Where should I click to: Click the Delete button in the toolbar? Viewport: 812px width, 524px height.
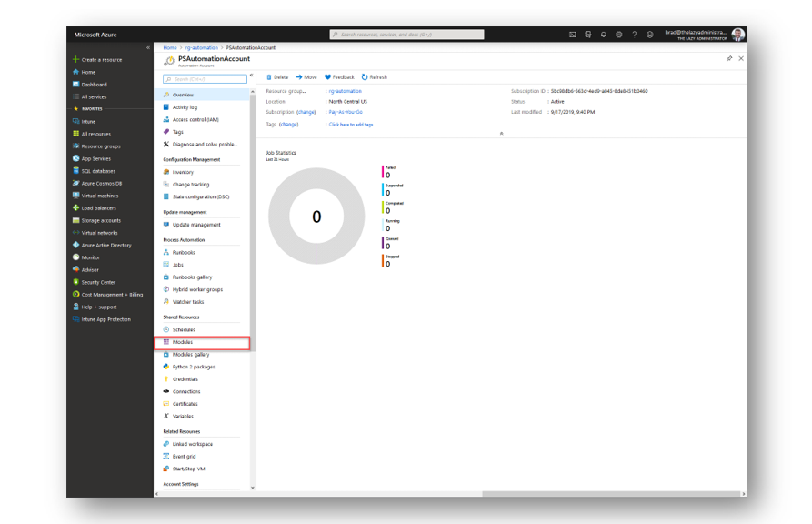pos(277,77)
